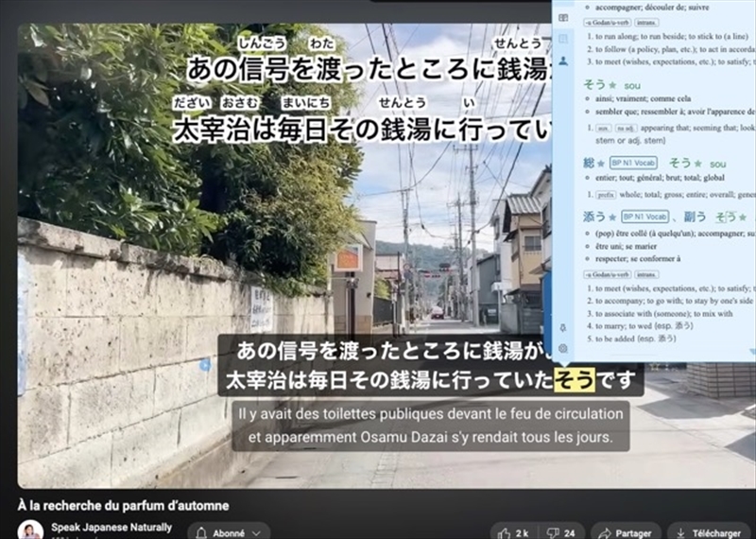Star the そう sou dictionary entry
The image size is (756, 539).
pyautogui.click(x=612, y=84)
